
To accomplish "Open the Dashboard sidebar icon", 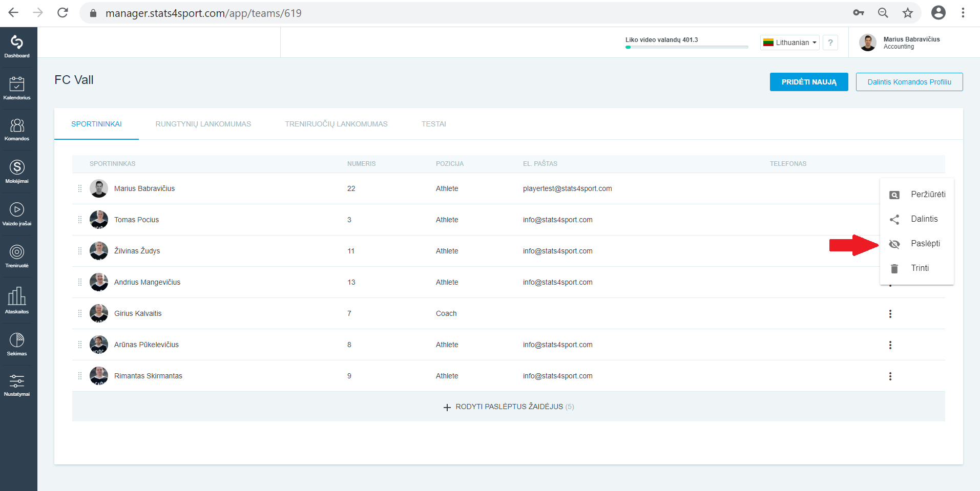I will tap(17, 46).
